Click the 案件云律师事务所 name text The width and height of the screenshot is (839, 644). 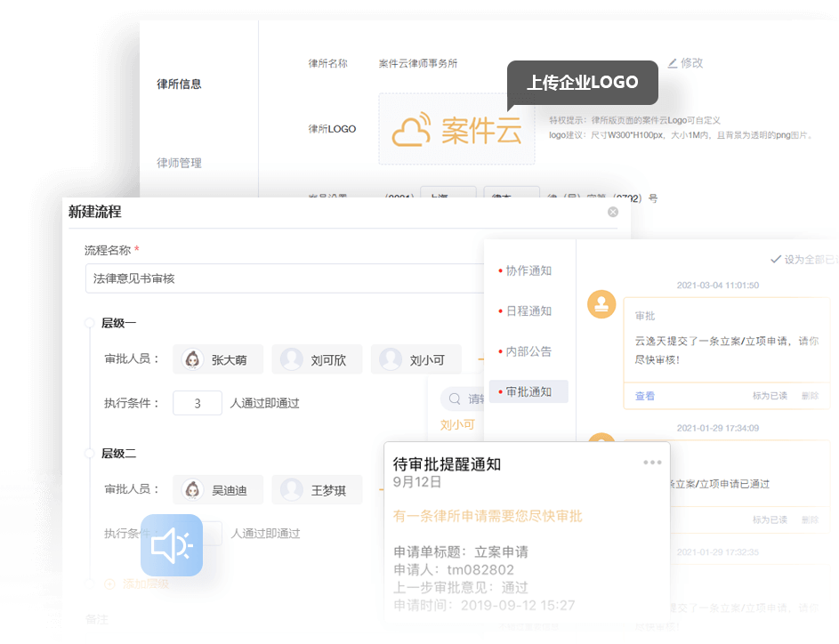tap(418, 64)
